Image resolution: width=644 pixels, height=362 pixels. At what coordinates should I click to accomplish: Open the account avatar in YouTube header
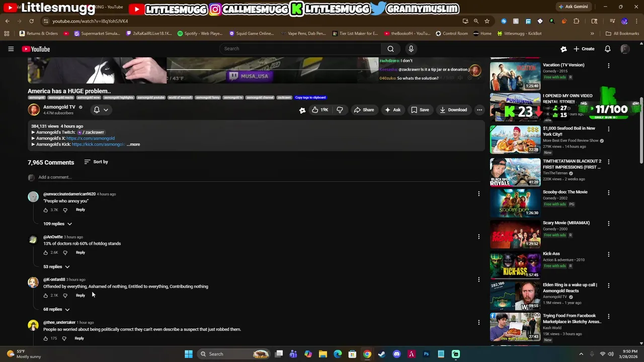pos(624,49)
